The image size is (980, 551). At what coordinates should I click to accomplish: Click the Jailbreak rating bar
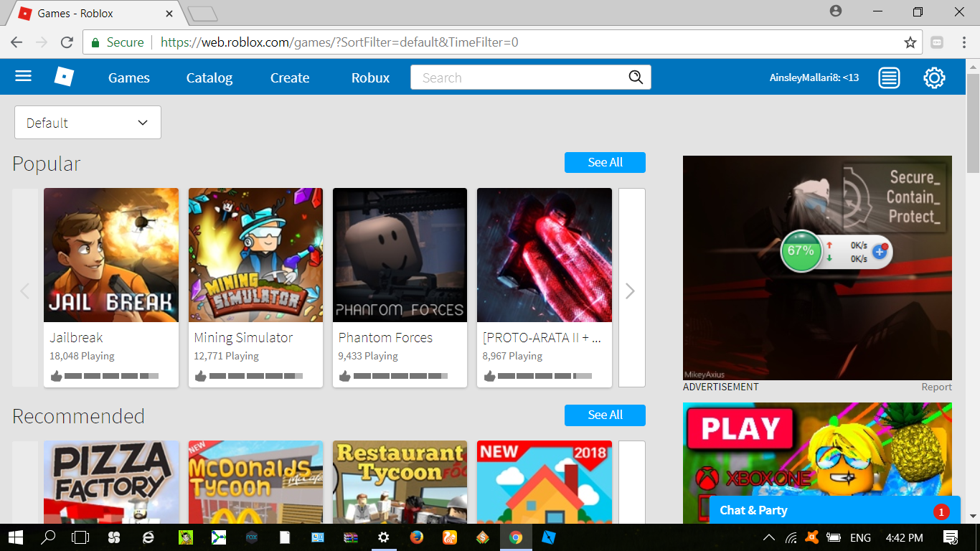coord(111,376)
